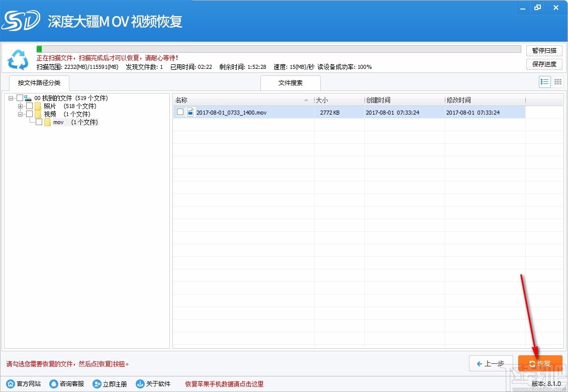Switch to the 文件搜索 tab
568x392 pixels.
coord(290,82)
